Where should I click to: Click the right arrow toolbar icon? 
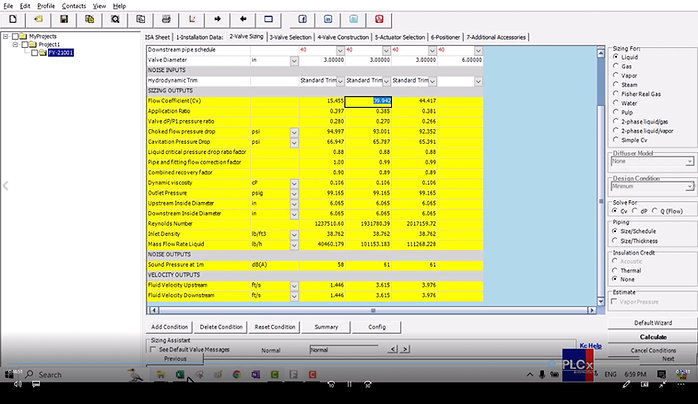(x=218, y=19)
